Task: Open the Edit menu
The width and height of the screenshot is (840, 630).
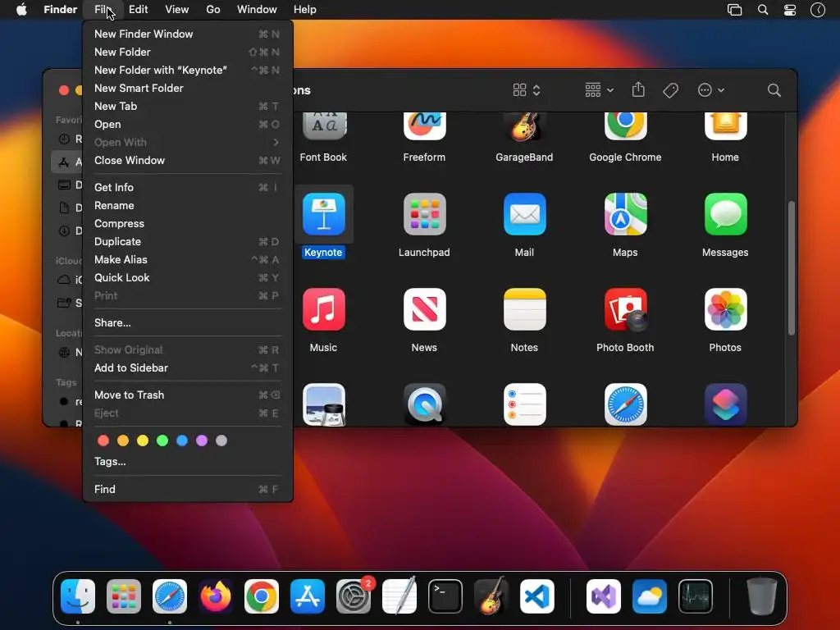Action: pyautogui.click(x=138, y=10)
